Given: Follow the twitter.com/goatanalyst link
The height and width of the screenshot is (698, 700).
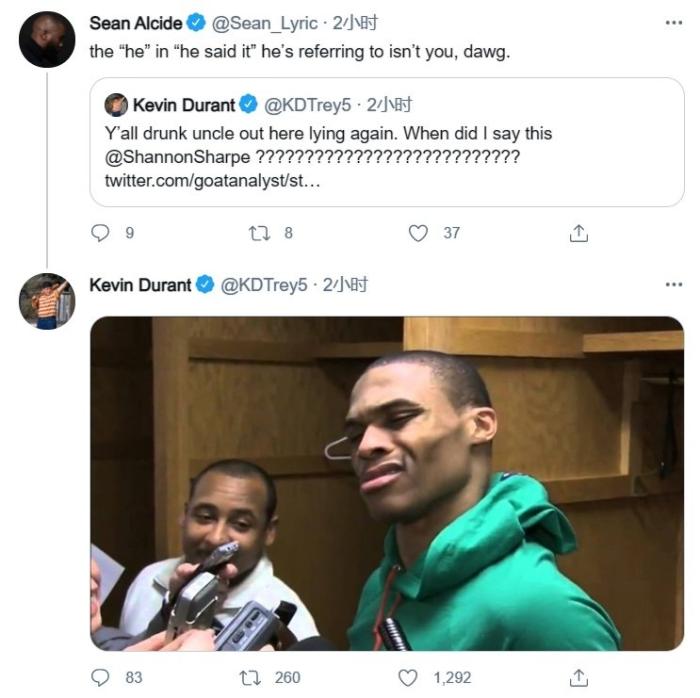Looking at the screenshot, I should (212, 181).
